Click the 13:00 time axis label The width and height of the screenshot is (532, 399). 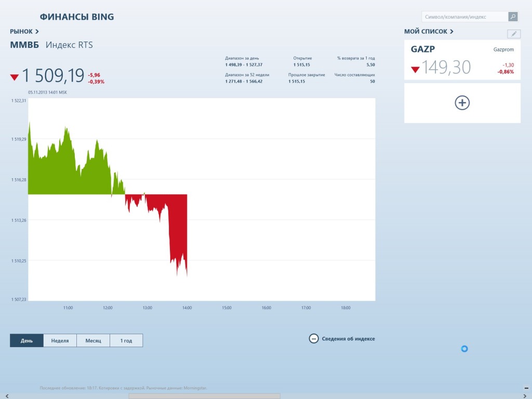tap(147, 308)
